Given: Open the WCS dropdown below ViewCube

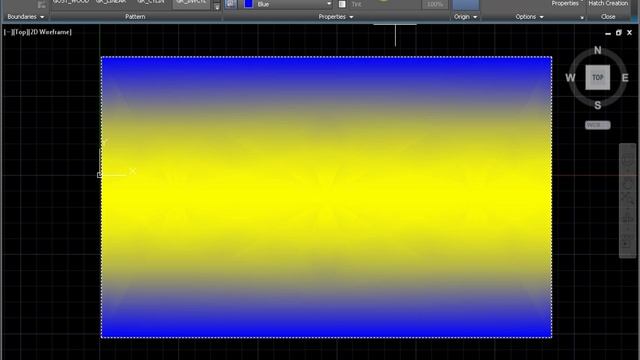Looking at the screenshot, I should tap(598, 125).
